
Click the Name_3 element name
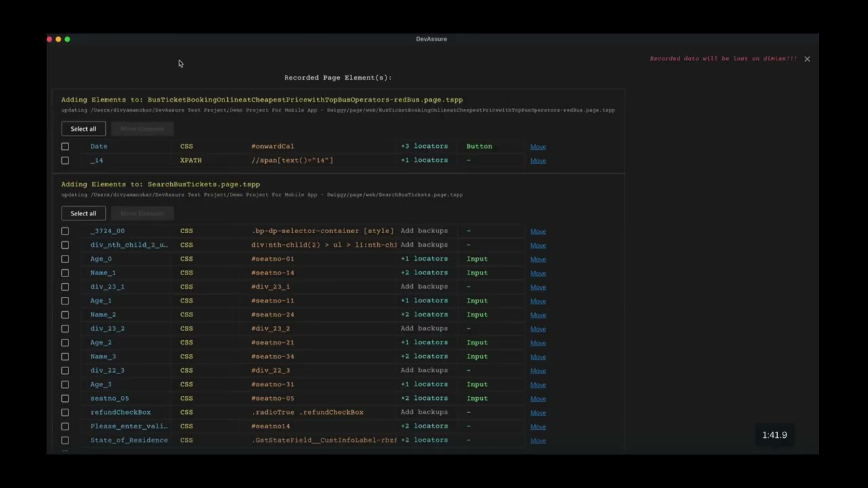[x=103, y=357]
